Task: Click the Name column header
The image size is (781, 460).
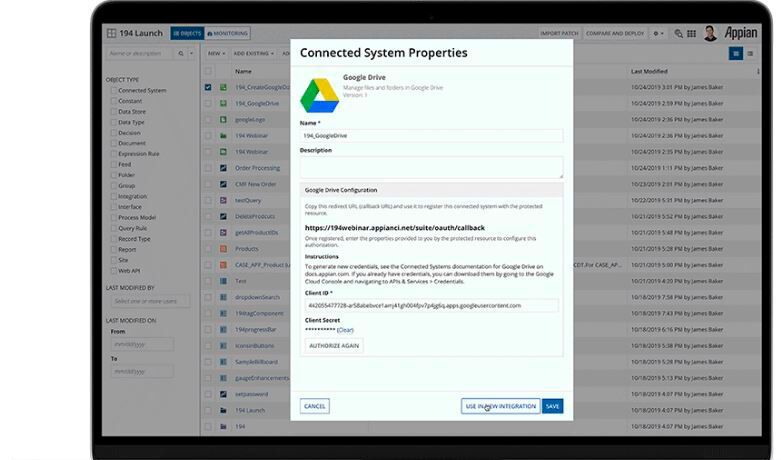Action: (x=243, y=71)
